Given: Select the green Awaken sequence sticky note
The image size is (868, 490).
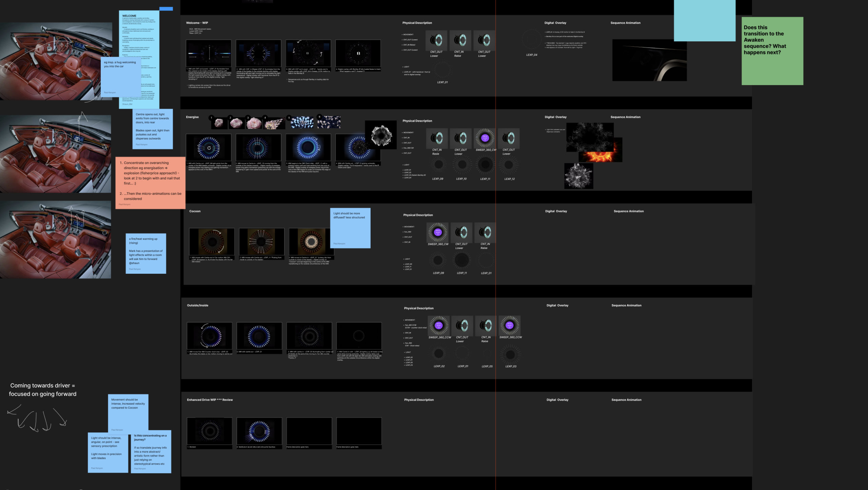Looking at the screenshot, I should [772, 51].
